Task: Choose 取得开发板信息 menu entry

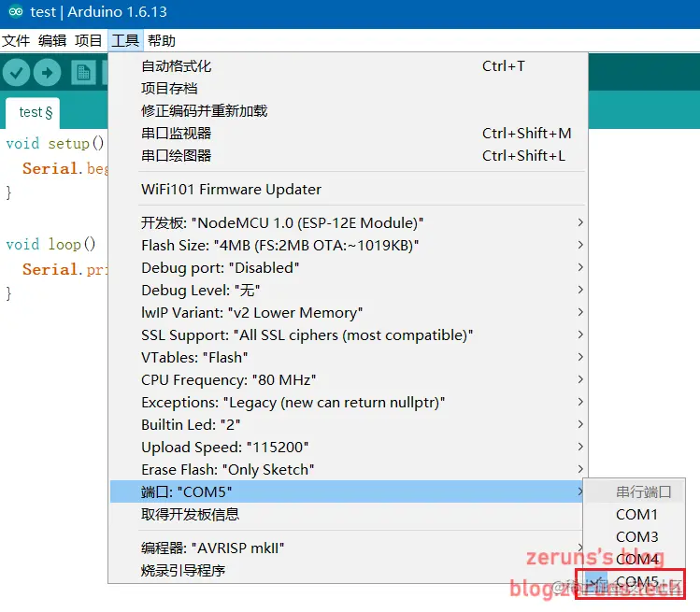Action: click(348, 514)
